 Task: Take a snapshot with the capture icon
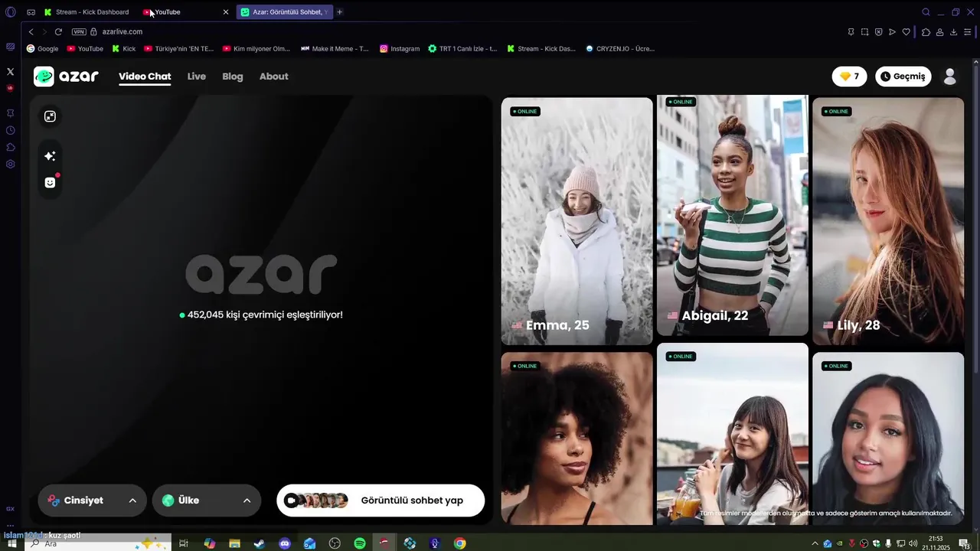click(864, 32)
